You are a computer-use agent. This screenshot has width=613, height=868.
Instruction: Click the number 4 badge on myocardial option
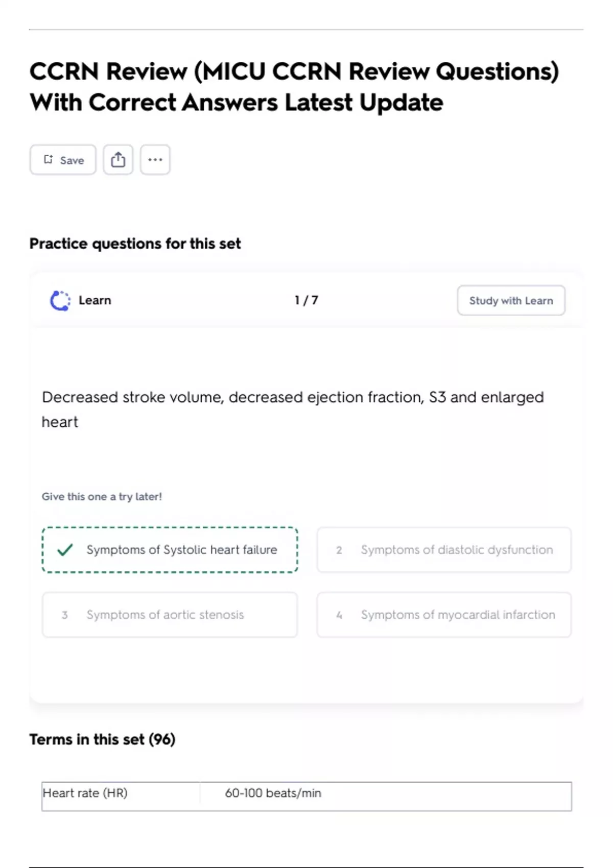pyautogui.click(x=339, y=615)
